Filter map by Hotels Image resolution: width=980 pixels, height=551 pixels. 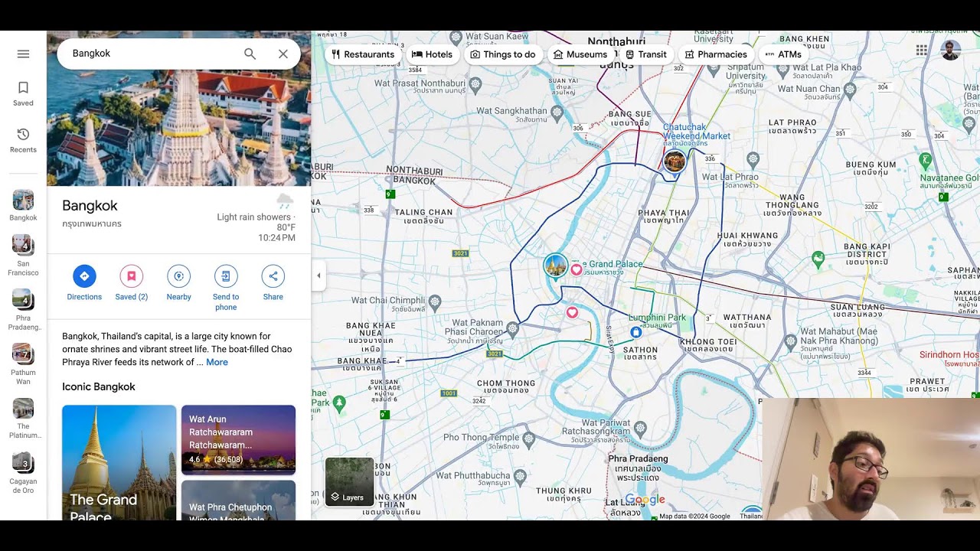433,54
